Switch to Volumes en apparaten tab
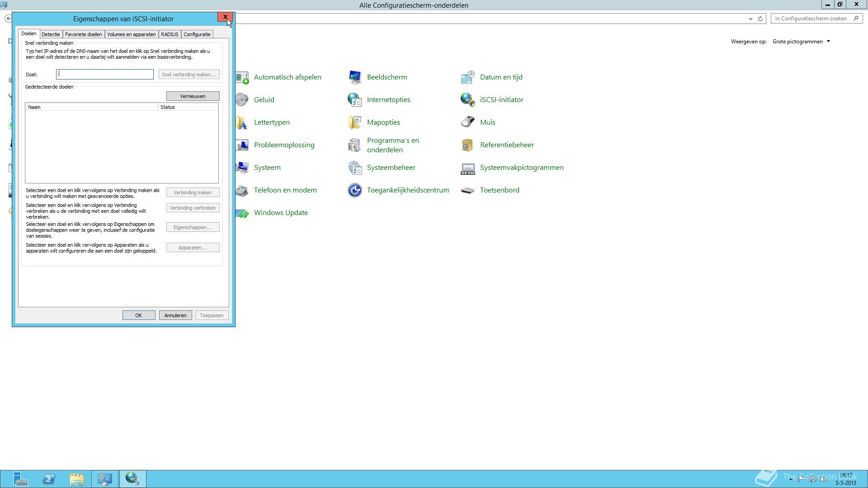868x488 pixels. tap(132, 34)
